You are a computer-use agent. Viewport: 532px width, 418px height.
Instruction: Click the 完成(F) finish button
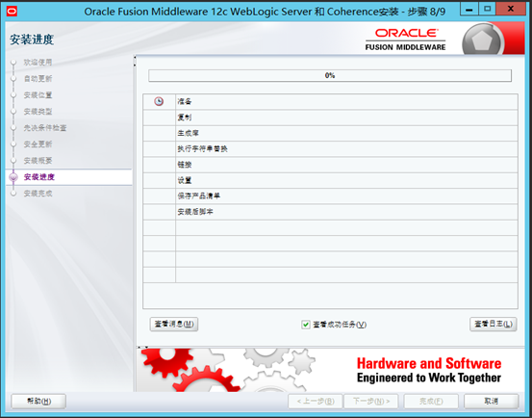coord(431,402)
